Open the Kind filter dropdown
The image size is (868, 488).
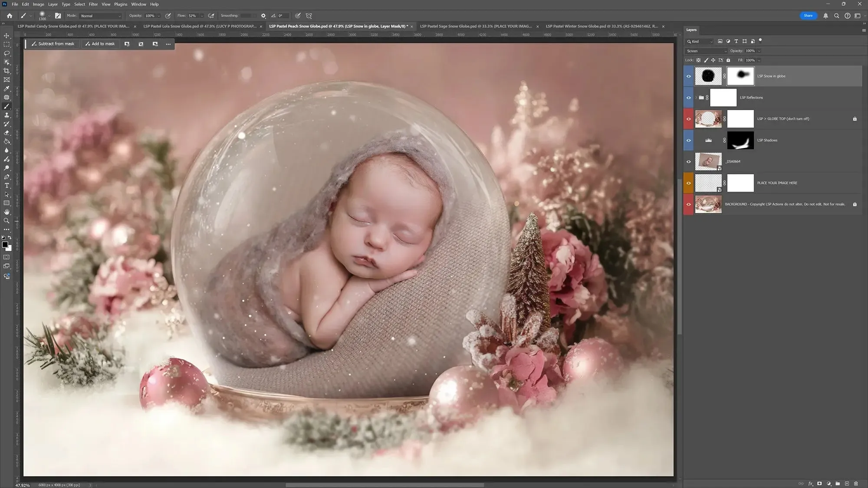click(x=699, y=42)
